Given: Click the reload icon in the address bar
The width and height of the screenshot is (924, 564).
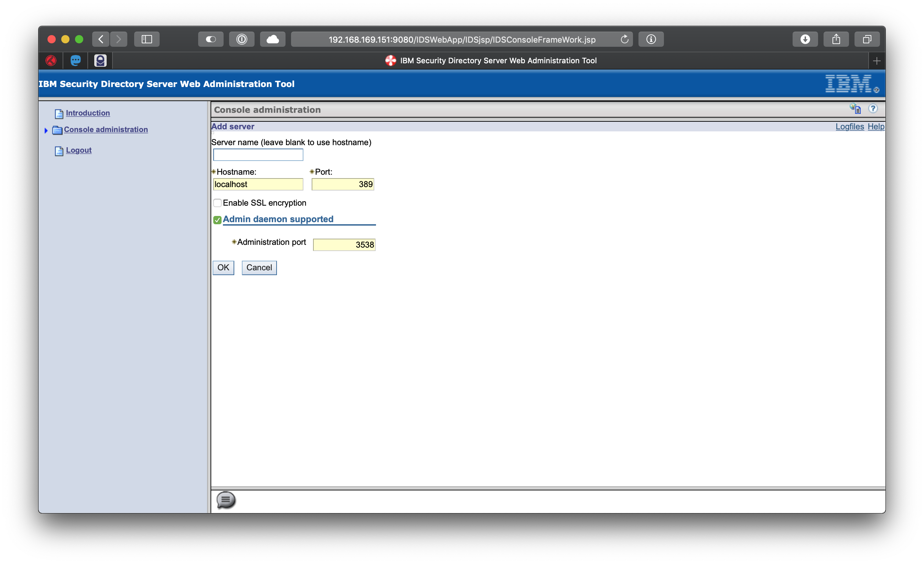Looking at the screenshot, I should pyautogui.click(x=624, y=39).
